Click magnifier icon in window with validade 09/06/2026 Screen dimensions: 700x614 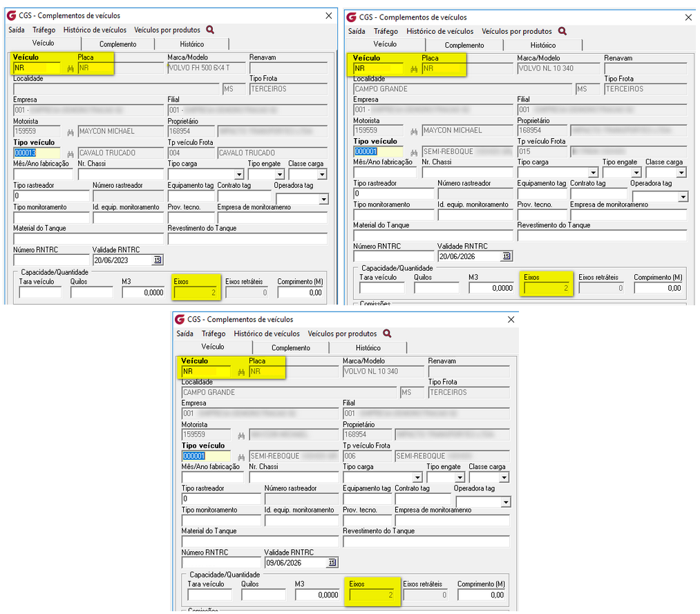(387, 334)
